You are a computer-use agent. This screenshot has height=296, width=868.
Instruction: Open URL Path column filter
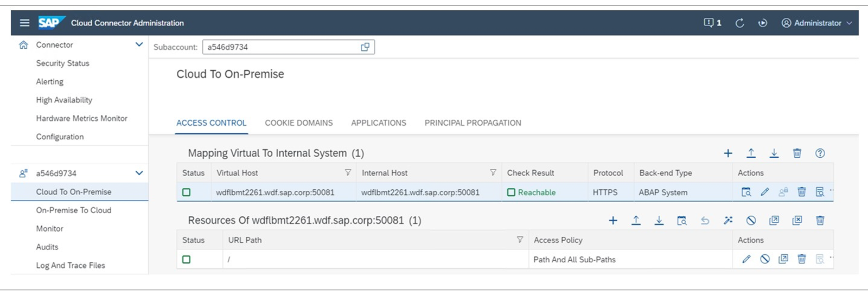520,240
